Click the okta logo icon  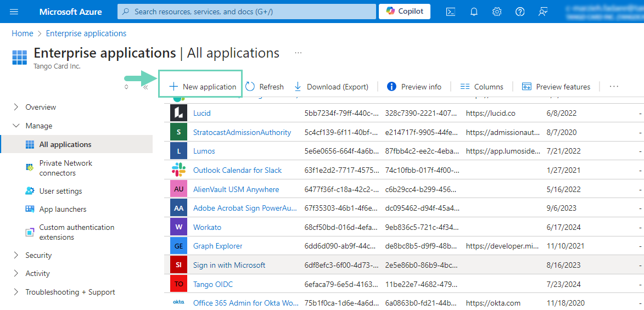[x=178, y=303]
